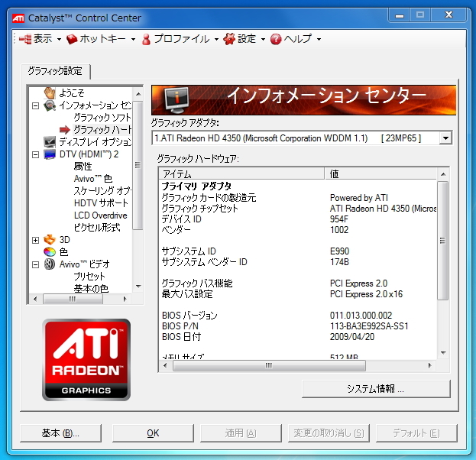The width and height of the screenshot is (476, 460).
Task: Collapse the DTV (HDMI) 2 tree node
Action: coord(35,154)
